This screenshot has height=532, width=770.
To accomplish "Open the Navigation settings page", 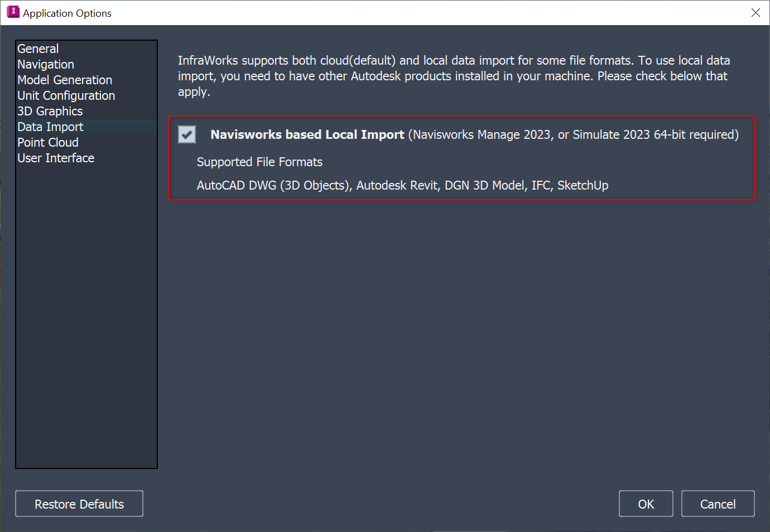I will pyautogui.click(x=45, y=64).
